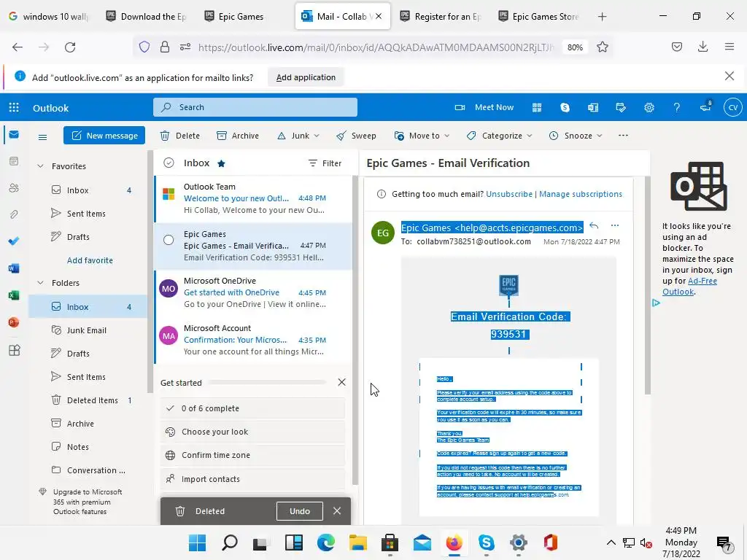Image resolution: width=747 pixels, height=560 pixels.
Task: Open Firefox application menu
Action: pos(729,47)
